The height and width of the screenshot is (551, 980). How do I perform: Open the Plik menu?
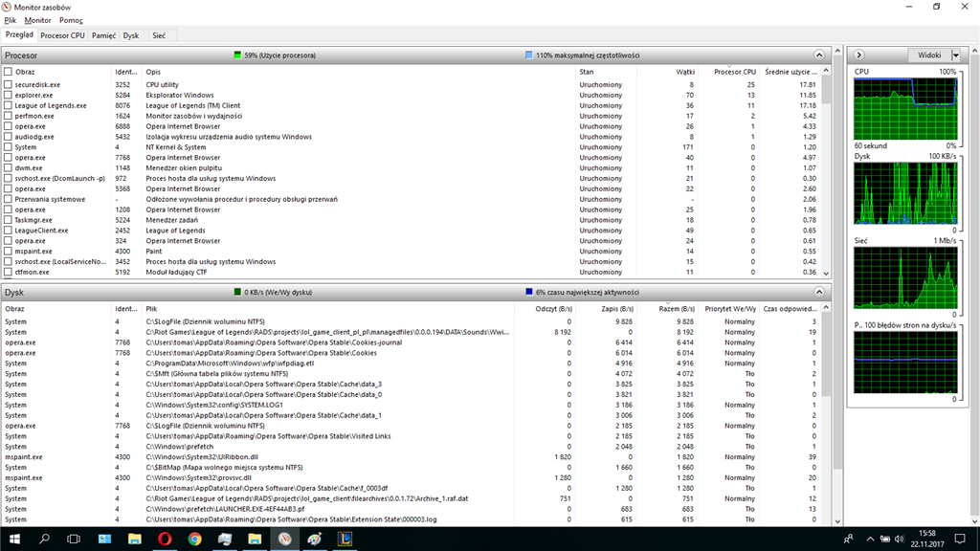coord(10,21)
